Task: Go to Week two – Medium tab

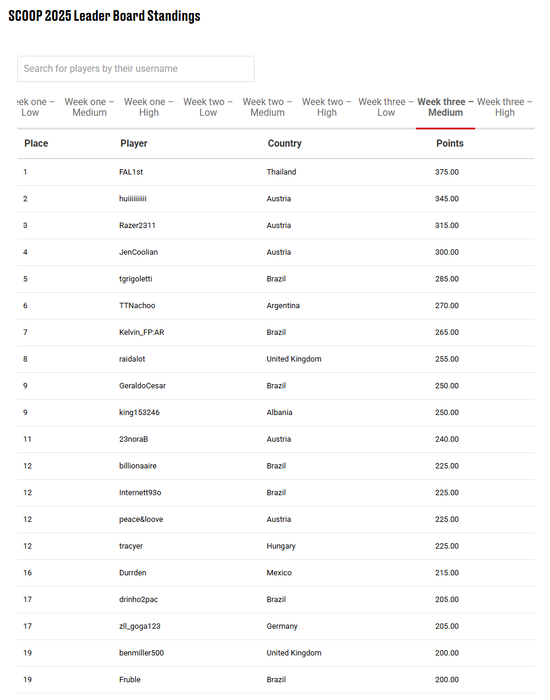Action: pos(267,107)
